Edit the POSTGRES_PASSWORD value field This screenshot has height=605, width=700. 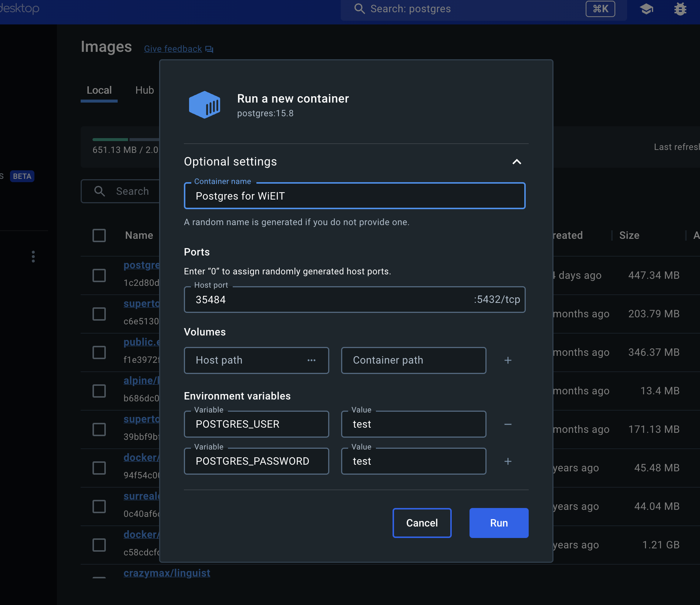coord(414,461)
